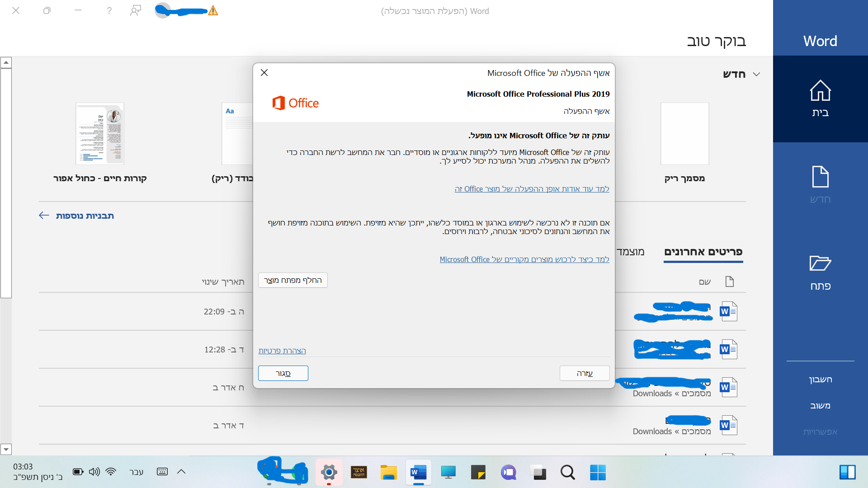Click the Help (עזרה) button in dialog
Screen dimensions: 868x488
(585, 373)
